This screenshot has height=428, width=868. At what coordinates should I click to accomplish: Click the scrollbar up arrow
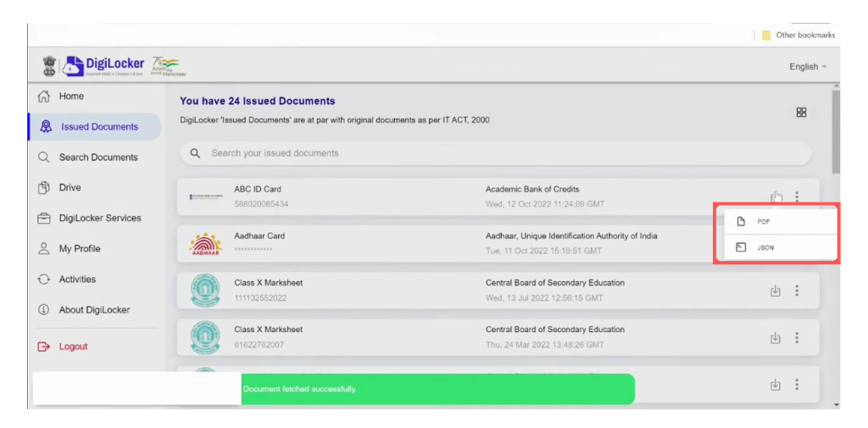[x=836, y=87]
